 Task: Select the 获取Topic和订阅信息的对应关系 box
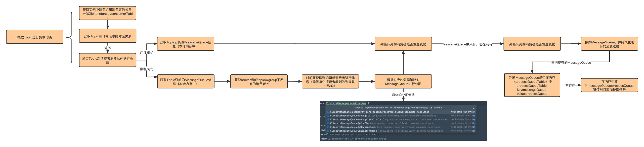(108, 36)
